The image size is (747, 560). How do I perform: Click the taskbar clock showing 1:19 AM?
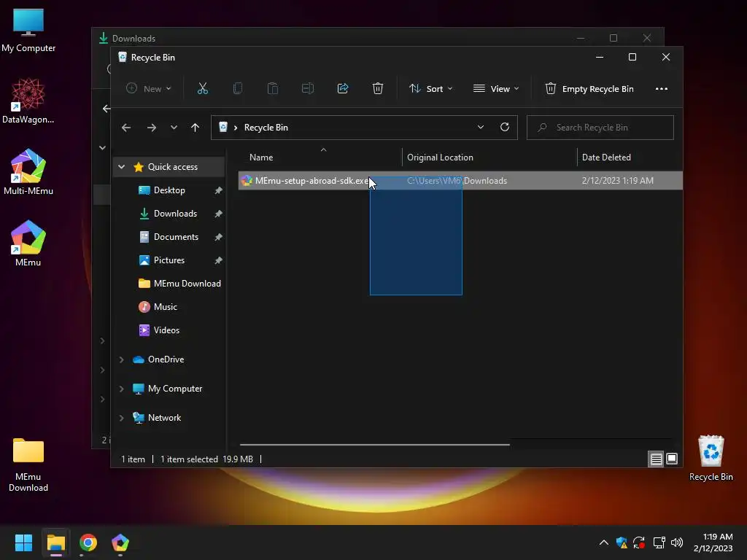click(713, 542)
